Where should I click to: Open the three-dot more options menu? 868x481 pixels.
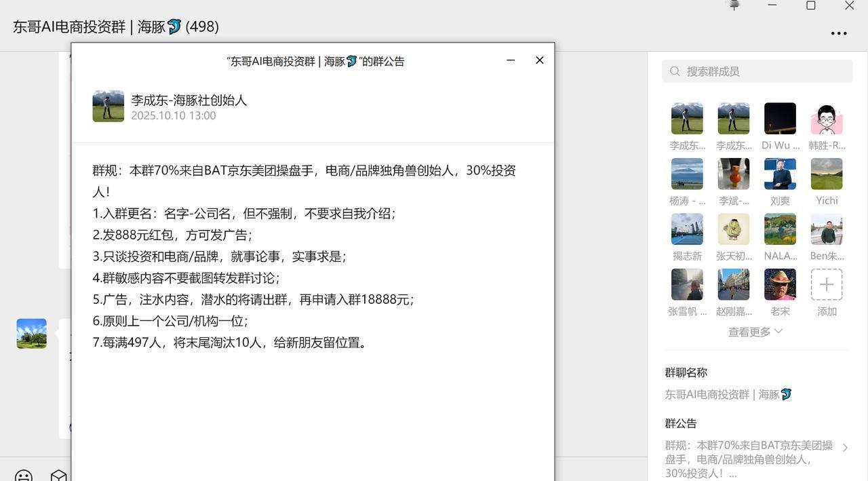click(839, 33)
